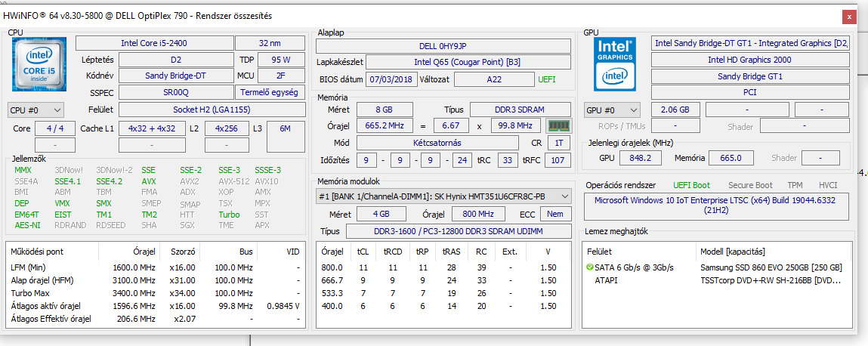Image resolution: width=868 pixels, height=346 pixels.
Task: Open the GPU #0 selector dropdown
Action: [612, 110]
